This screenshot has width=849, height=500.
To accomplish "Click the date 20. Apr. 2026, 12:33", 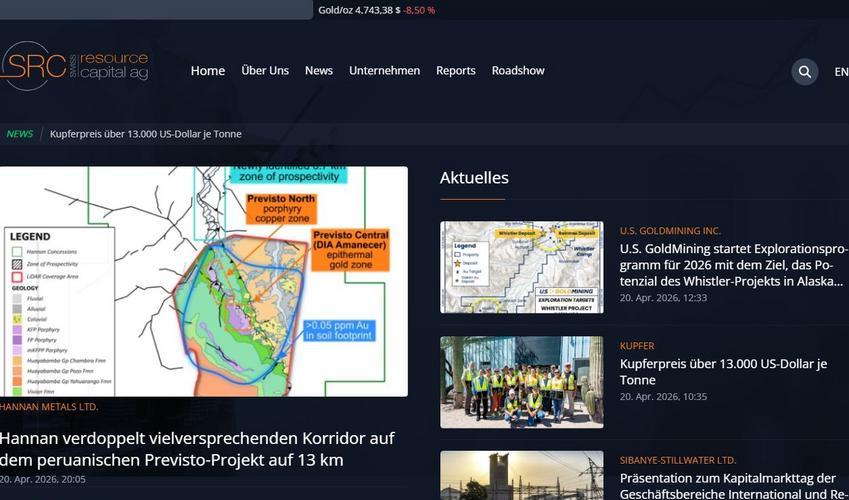I will [663, 297].
